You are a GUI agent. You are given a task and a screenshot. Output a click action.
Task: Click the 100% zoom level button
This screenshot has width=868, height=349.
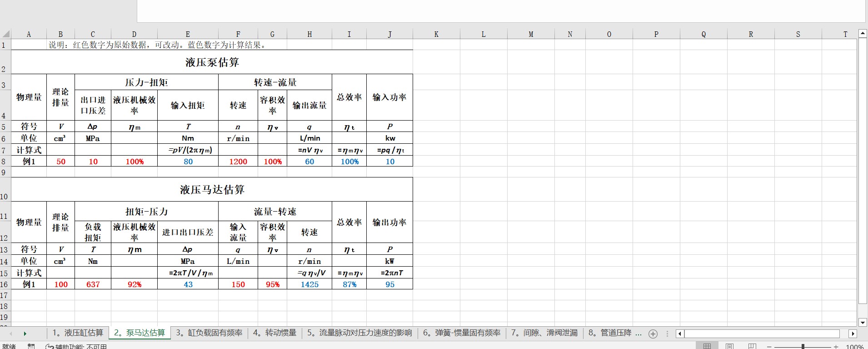(854, 347)
